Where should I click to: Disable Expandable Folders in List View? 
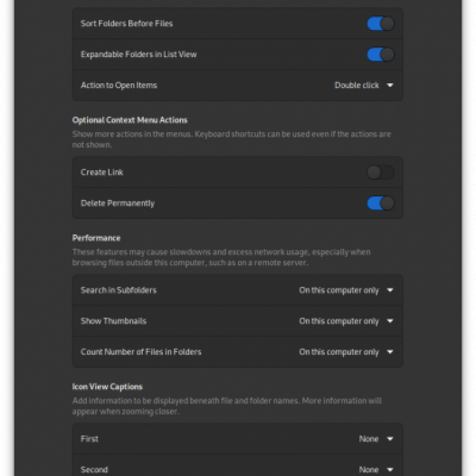380,54
